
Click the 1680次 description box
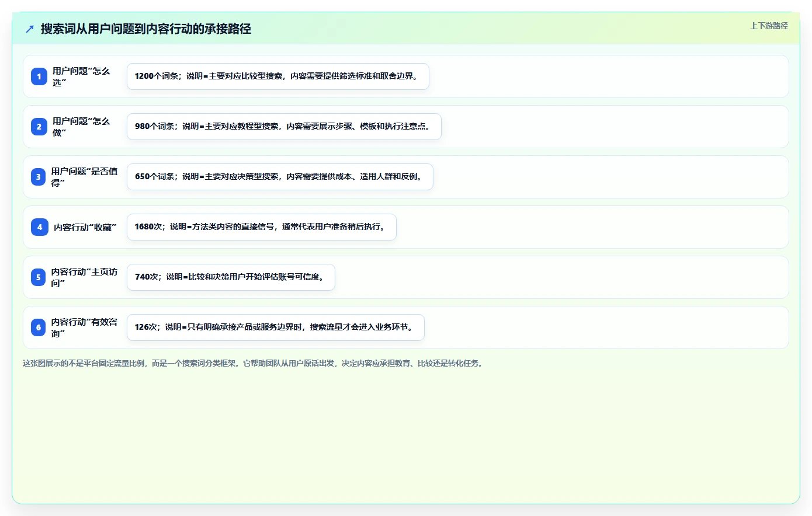pyautogui.click(x=262, y=227)
